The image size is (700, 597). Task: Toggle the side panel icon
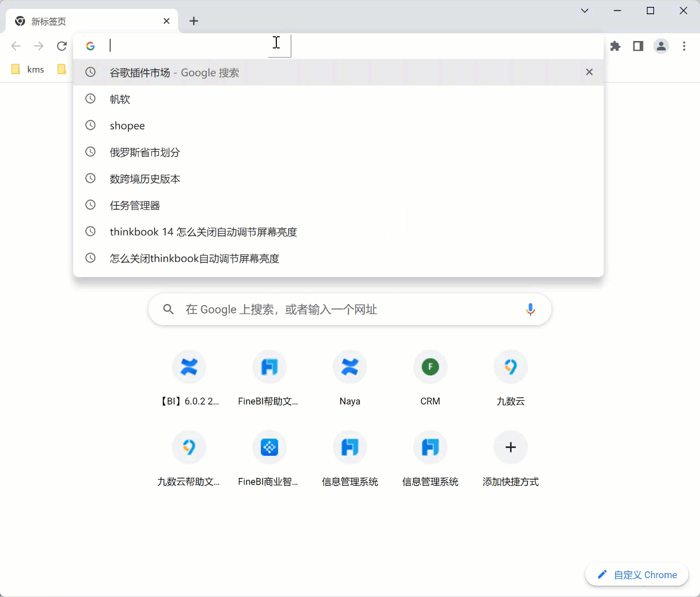(638, 46)
